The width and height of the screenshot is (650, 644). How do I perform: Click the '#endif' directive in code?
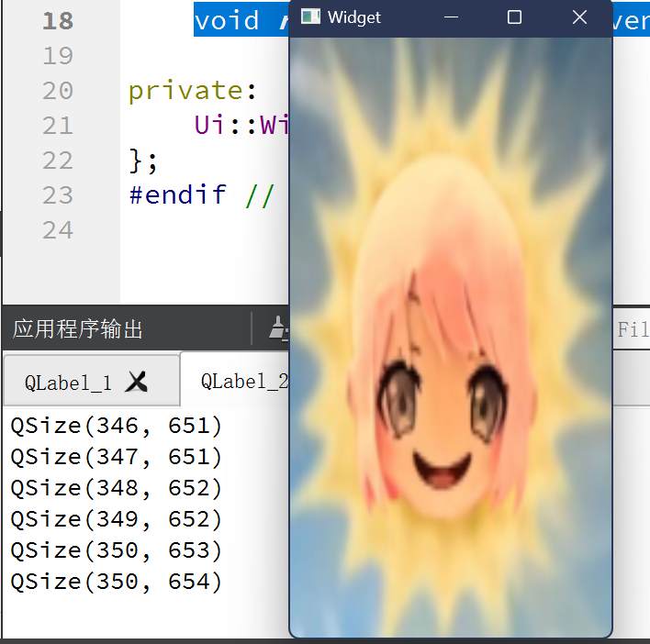(x=178, y=194)
